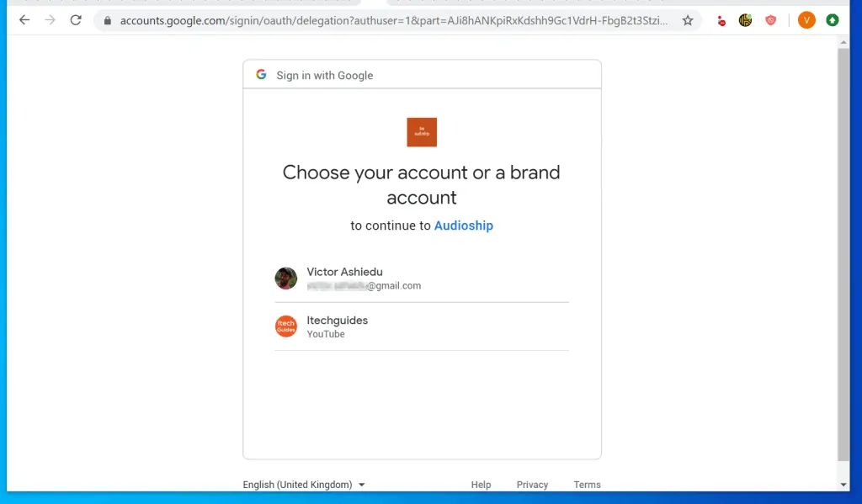Open the red shield extension
The height and width of the screenshot is (504, 862).
point(771,20)
